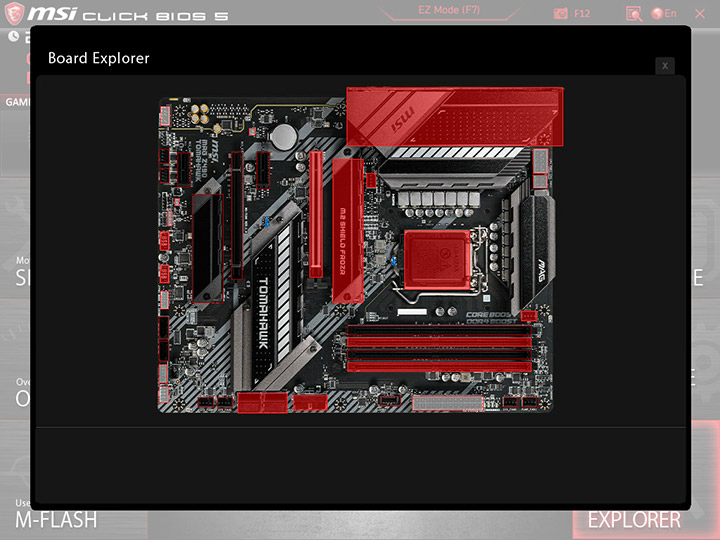
Task: Select the front audio header near gold capacitors
Action: [x=165, y=116]
